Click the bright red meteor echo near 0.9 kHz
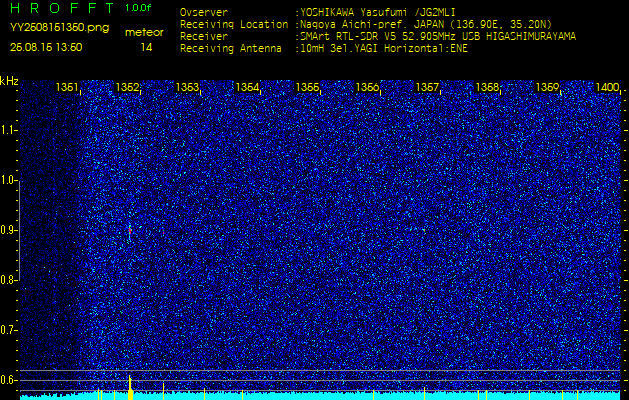The width and height of the screenshot is (629, 400). click(x=130, y=230)
